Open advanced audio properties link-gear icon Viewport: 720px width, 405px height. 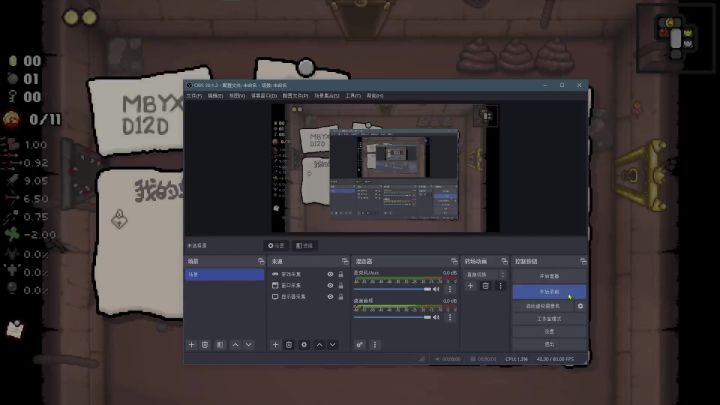[x=360, y=344]
